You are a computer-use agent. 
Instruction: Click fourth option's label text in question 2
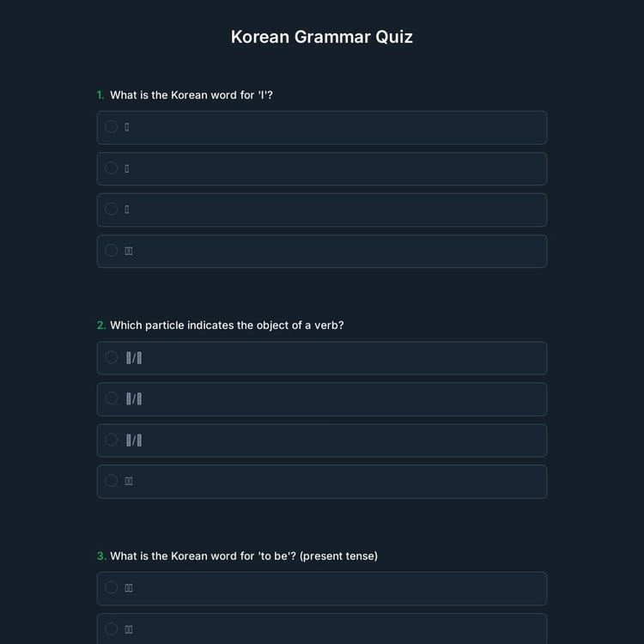point(129,481)
